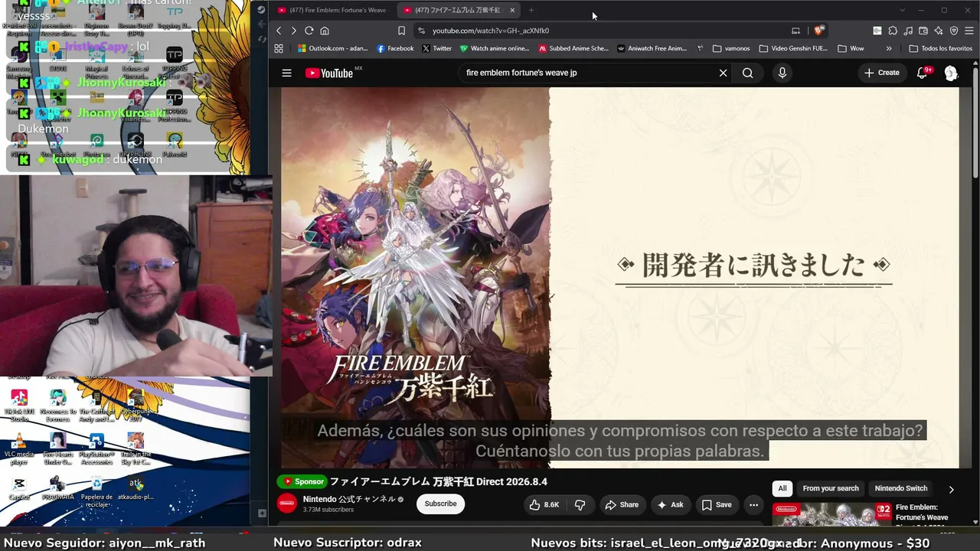Open the browser extensions puzzle icon

[x=893, y=31]
